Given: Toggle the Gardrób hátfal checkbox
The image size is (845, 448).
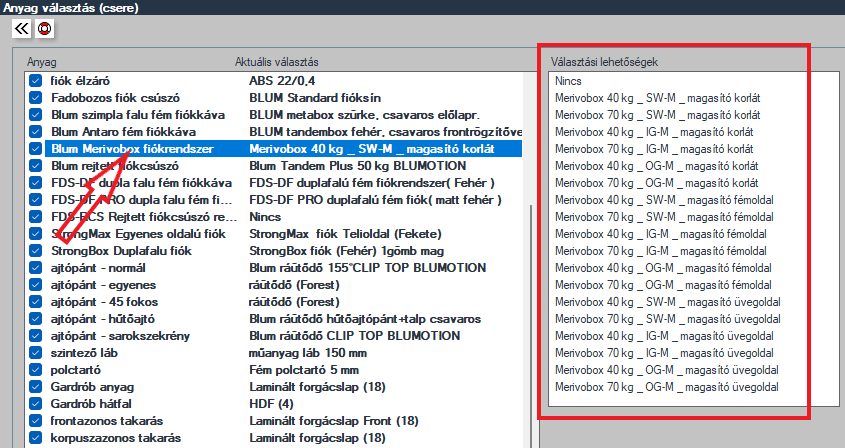Looking at the screenshot, I should pyautogui.click(x=36, y=404).
